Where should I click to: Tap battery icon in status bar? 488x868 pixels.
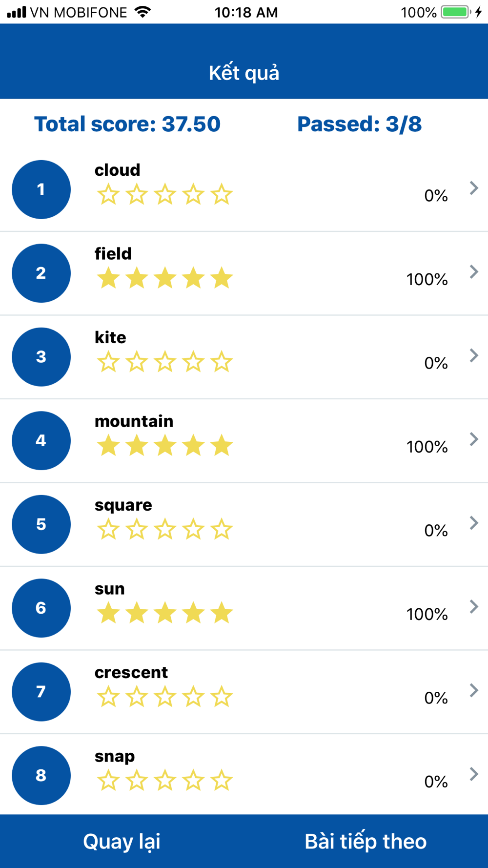point(456,12)
